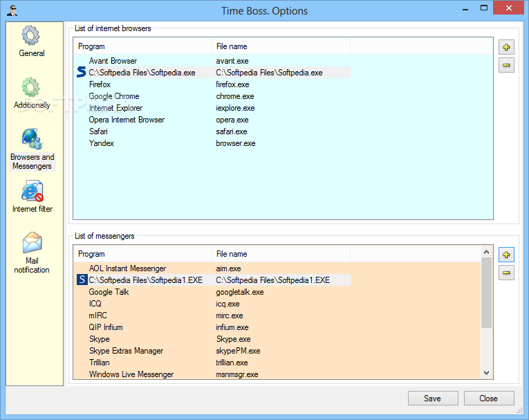This screenshot has height=420, width=529.
Task: Click the Softpedia S icon in browsers list
Action: [x=82, y=72]
